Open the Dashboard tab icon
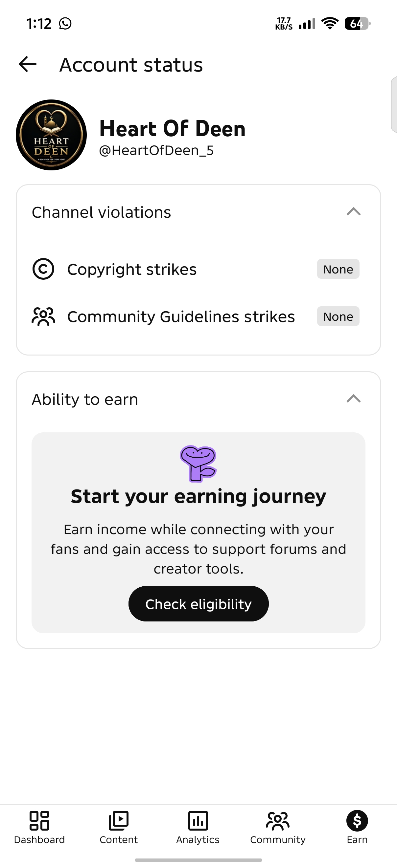This screenshot has width=397, height=868. tap(39, 820)
